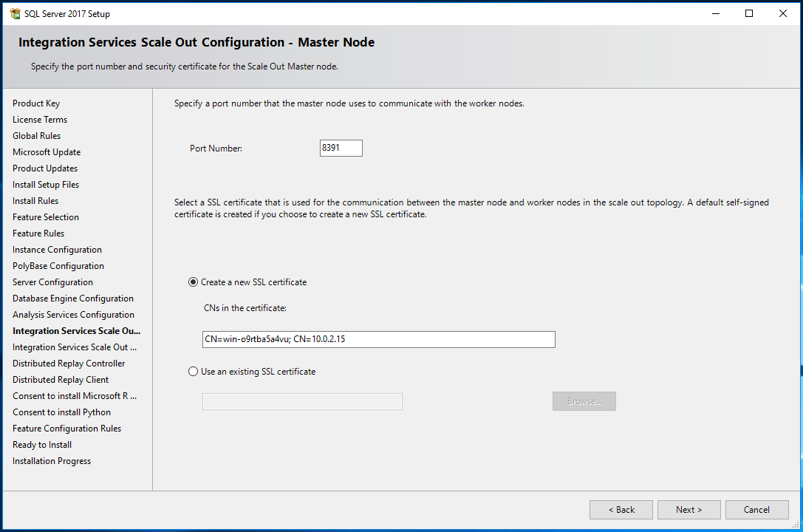Open Product Key step in sidebar
Image resolution: width=803 pixels, height=532 pixels.
tap(36, 103)
